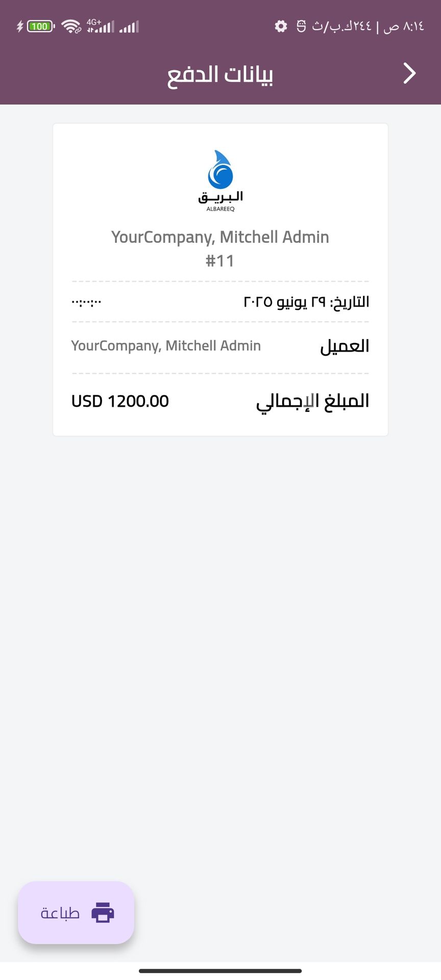The height and width of the screenshot is (980, 441).
Task: Select the receipt number #11
Action: pyautogui.click(x=220, y=261)
